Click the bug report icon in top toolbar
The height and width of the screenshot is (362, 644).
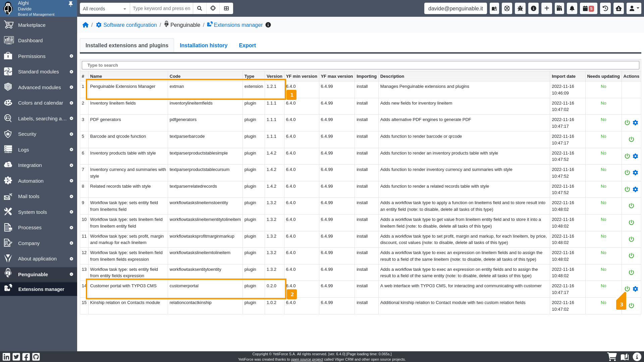point(520,8)
